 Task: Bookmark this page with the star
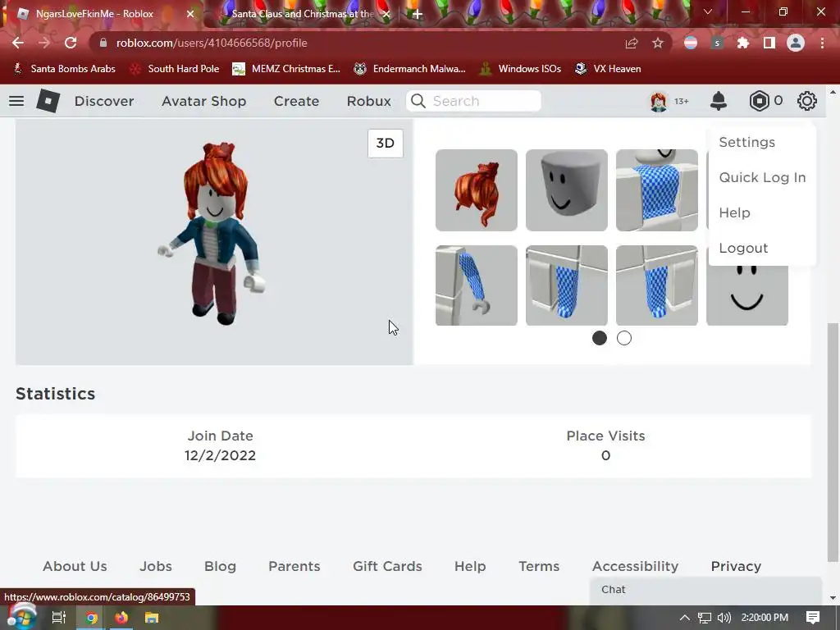[658, 43]
